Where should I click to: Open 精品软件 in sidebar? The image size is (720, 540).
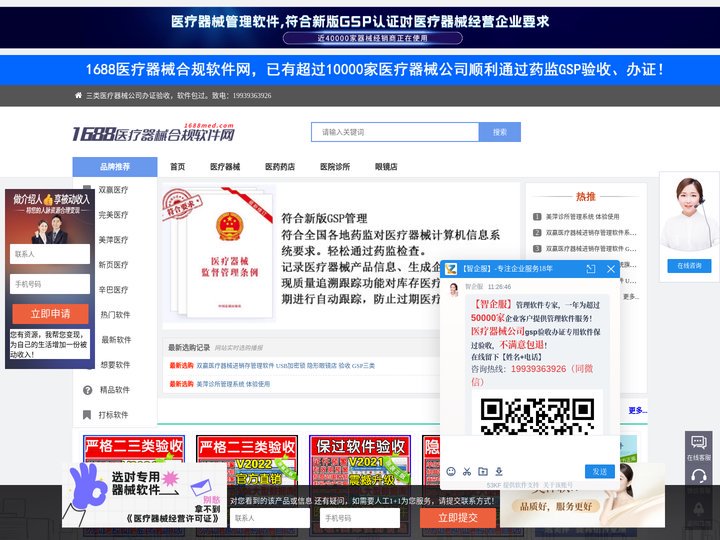(115, 390)
